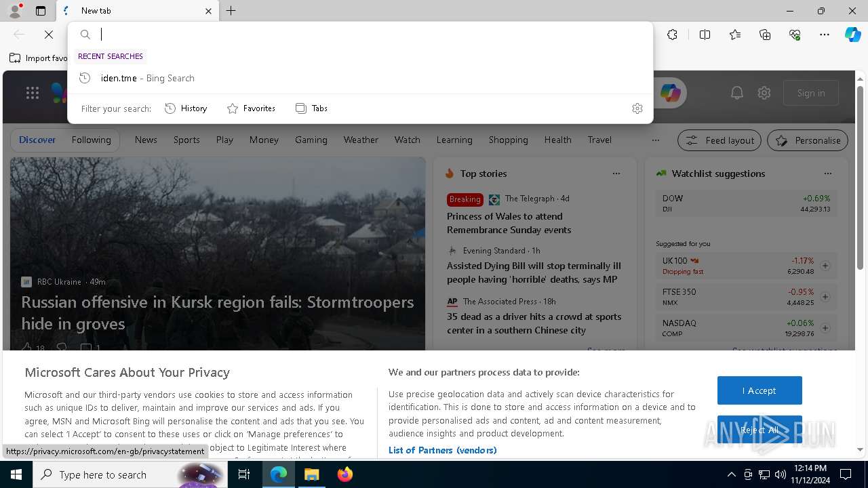Open 35 dead sports center story
Image resolution: width=868 pixels, height=488 pixels.
point(534,323)
